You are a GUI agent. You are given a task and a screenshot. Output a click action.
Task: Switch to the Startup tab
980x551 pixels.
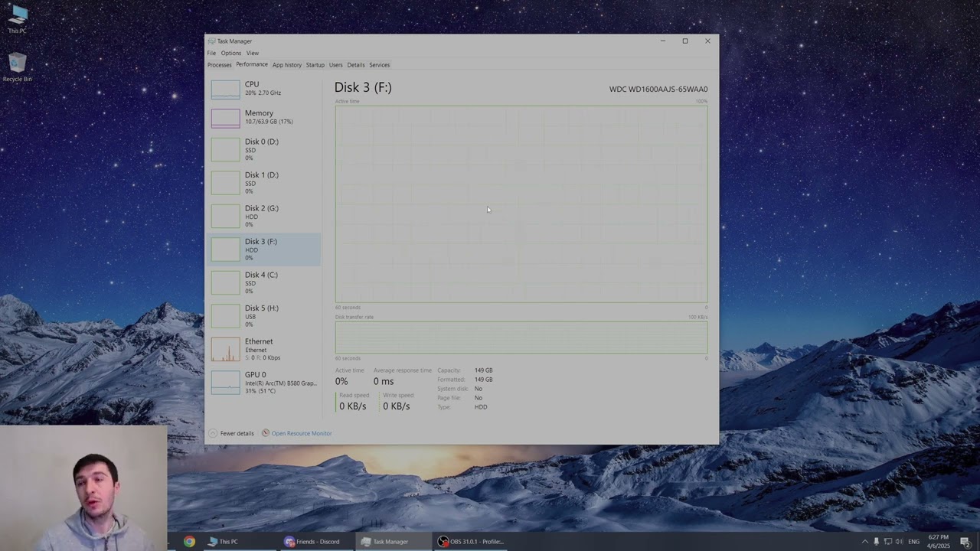[315, 65]
